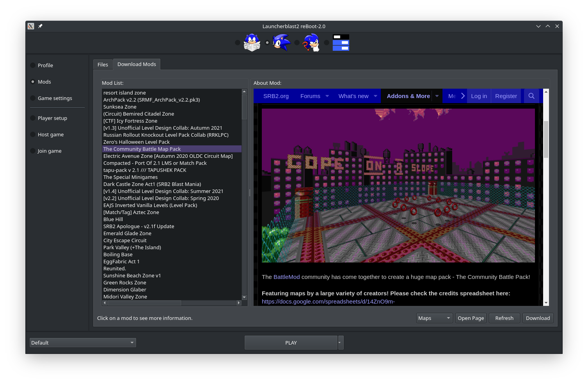588x384 pixels.
Task: Select the radio button beside the question Sonic
Action: pos(297,43)
